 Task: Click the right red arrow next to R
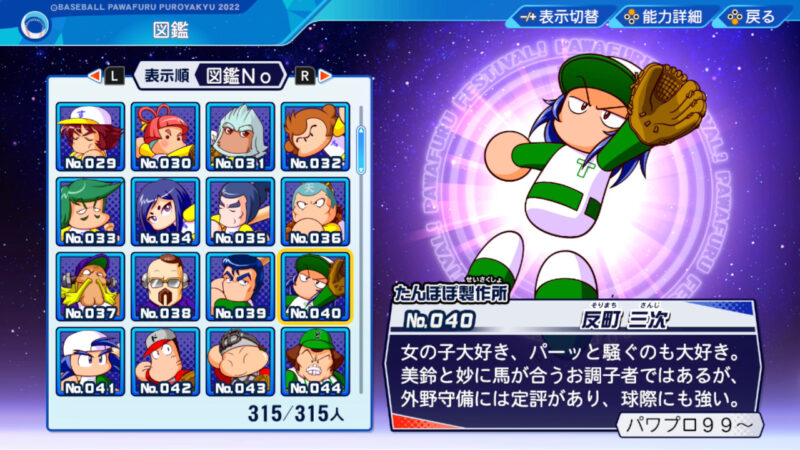coord(325,76)
